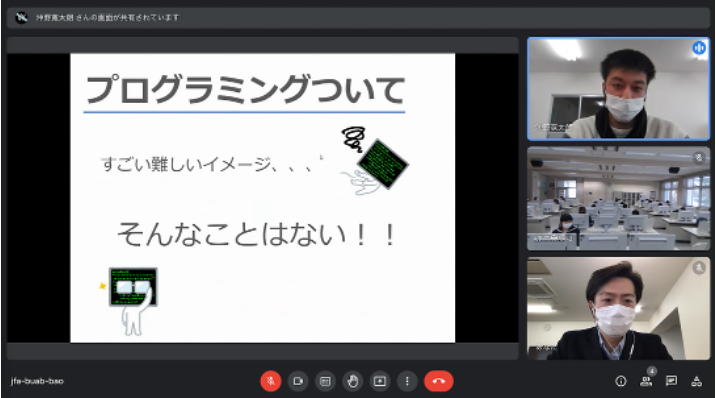716x398 pixels.
Task: Select the top speaker's video tile
Action: 618,89
